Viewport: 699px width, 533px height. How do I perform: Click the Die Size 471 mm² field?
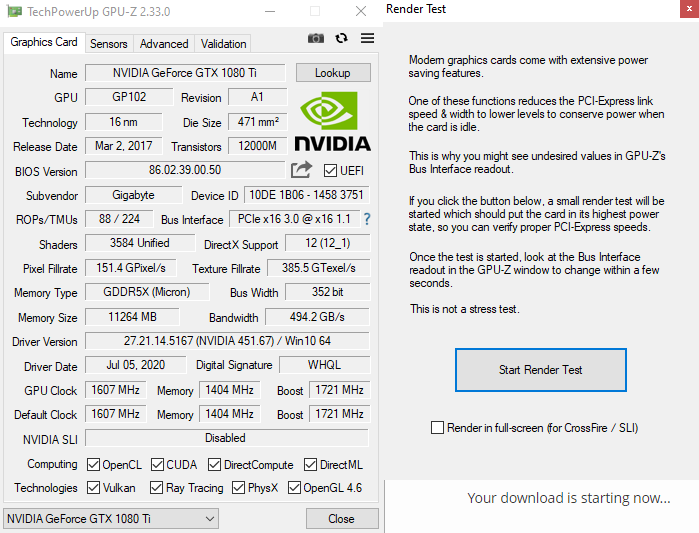tap(258, 122)
